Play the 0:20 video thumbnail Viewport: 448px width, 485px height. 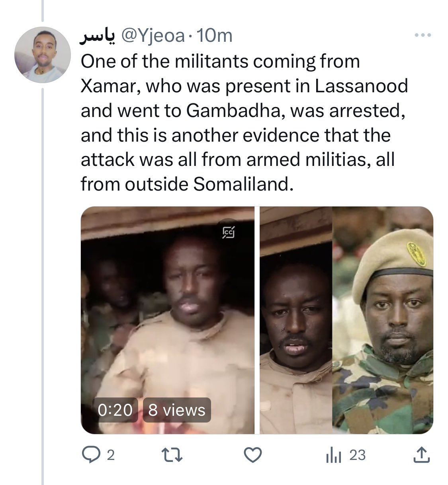(168, 320)
